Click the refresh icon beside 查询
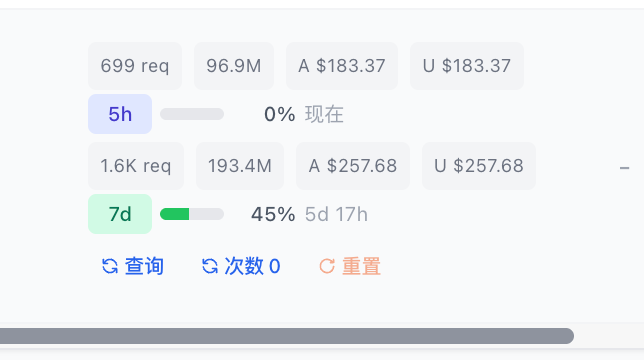Screen dimensions: 644x360 click(x=110, y=266)
